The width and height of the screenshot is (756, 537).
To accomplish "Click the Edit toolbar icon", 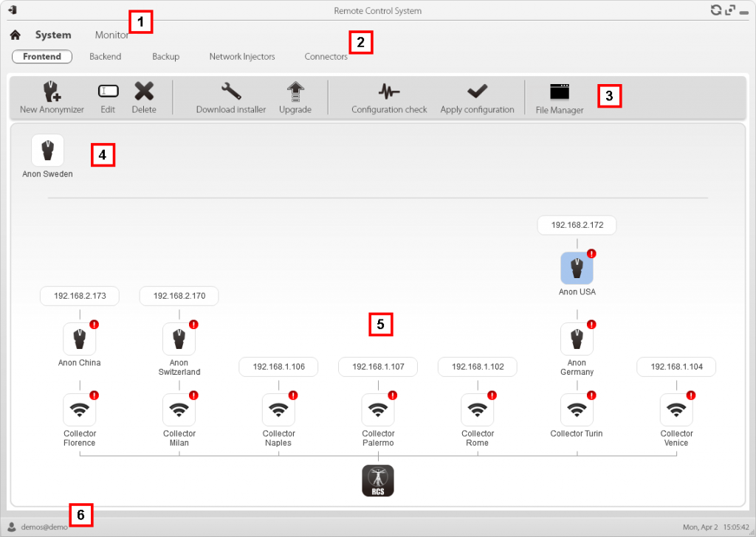I will pyautogui.click(x=108, y=91).
